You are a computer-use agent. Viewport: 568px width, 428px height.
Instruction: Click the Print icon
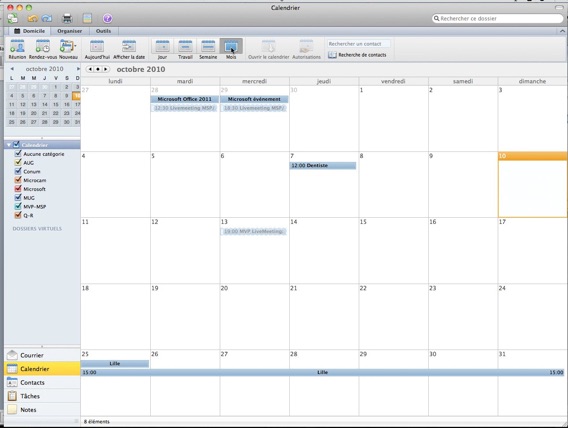click(67, 18)
